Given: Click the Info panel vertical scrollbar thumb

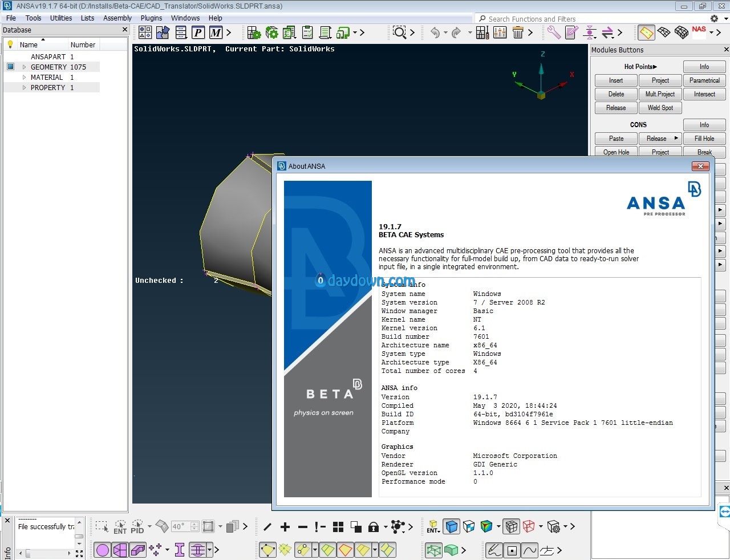Looking at the screenshot, I should (79, 536).
